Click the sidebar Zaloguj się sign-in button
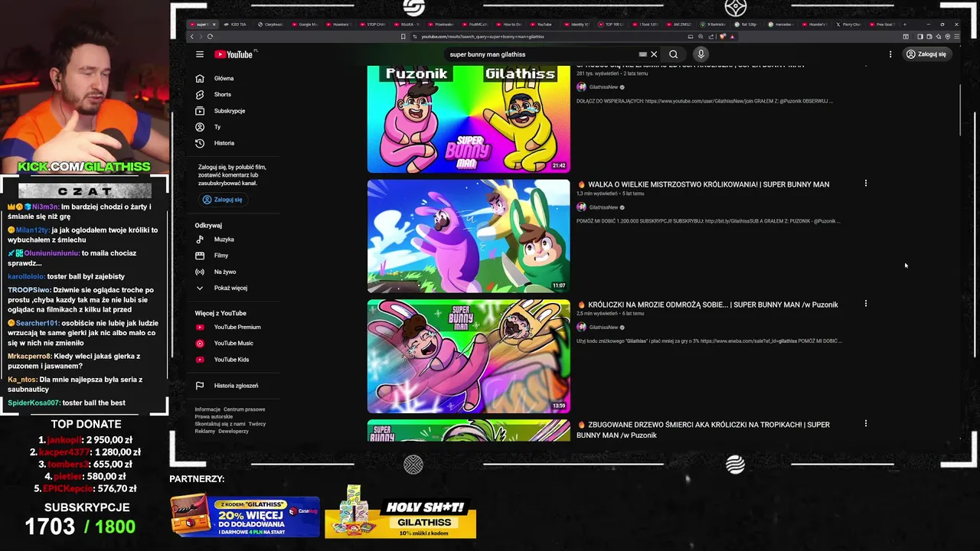 point(222,200)
